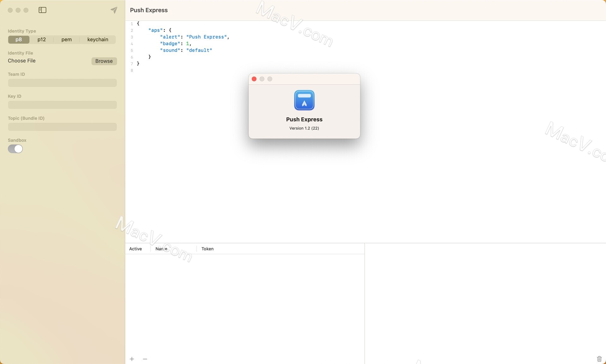Click the "default" value in payload

pos(199,50)
